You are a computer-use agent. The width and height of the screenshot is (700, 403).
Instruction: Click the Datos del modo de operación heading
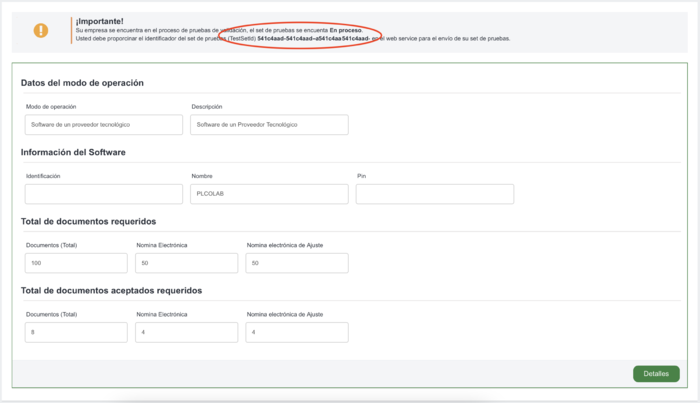pyautogui.click(x=82, y=82)
